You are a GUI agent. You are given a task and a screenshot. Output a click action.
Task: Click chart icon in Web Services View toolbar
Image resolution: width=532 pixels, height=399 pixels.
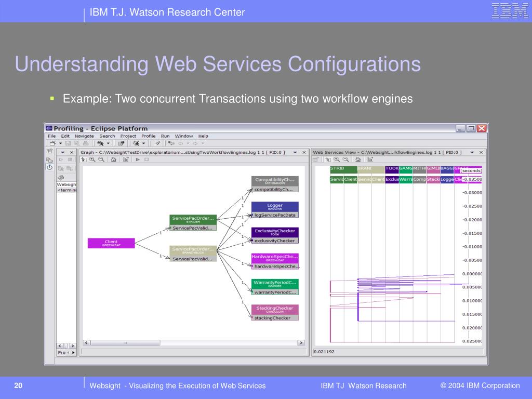point(370,159)
